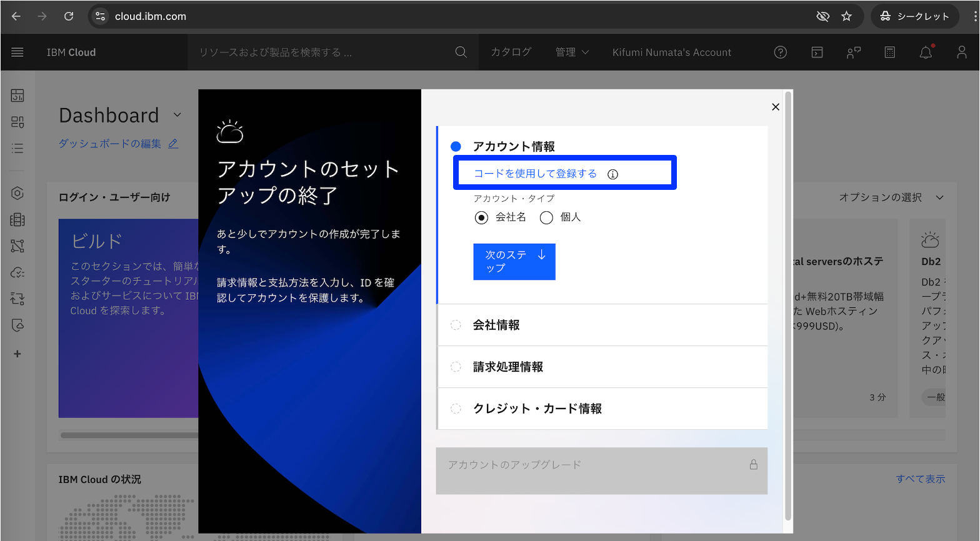Click the browser back arrow
This screenshot has width=980, height=541.
[x=16, y=16]
